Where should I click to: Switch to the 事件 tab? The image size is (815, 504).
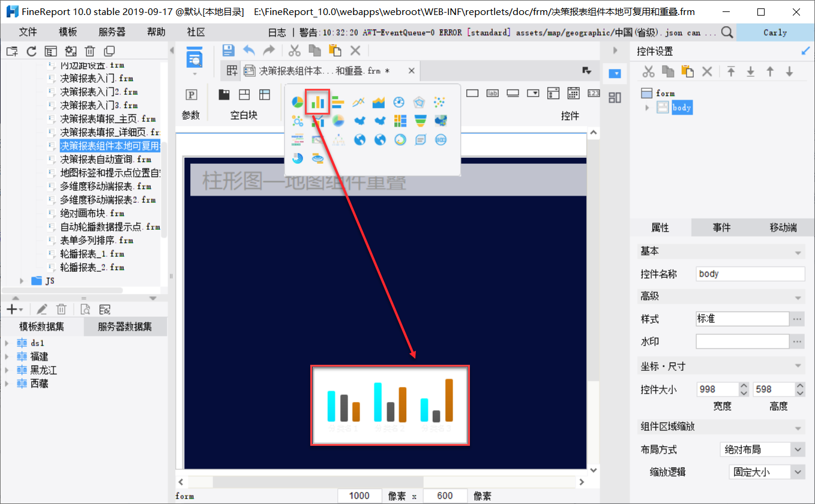tap(721, 227)
